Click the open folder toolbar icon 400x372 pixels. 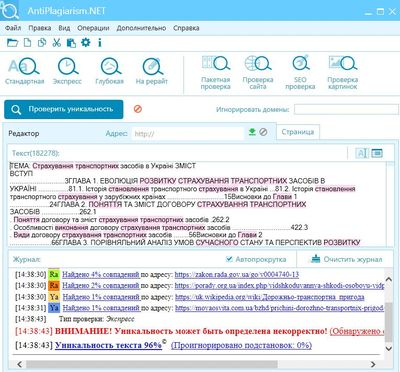[x=12, y=43]
